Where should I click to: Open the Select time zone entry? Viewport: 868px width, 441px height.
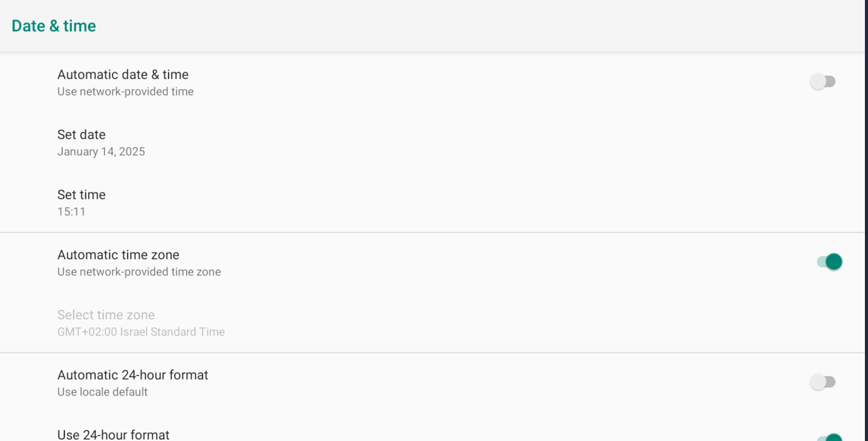coord(106,315)
